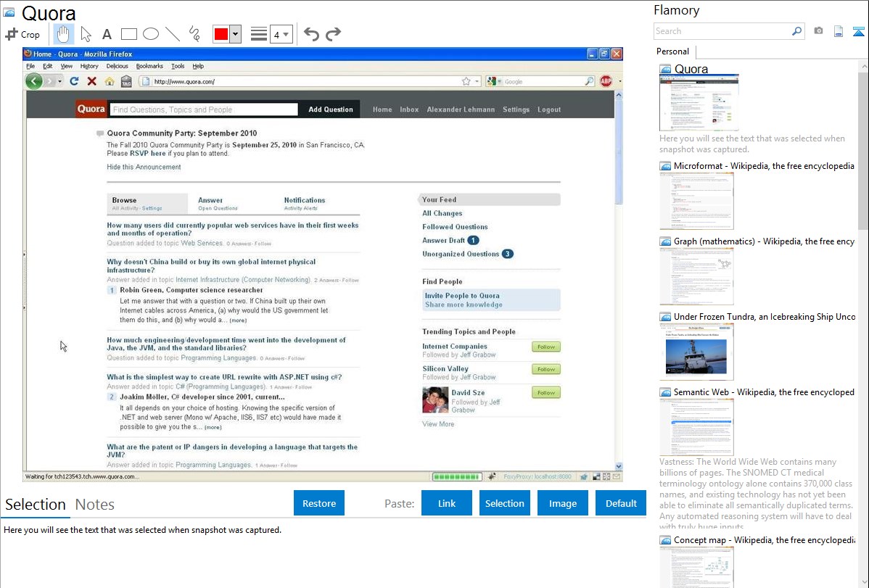869x588 pixels.
Task: Select the arrow pointer tool
Action: tap(86, 34)
